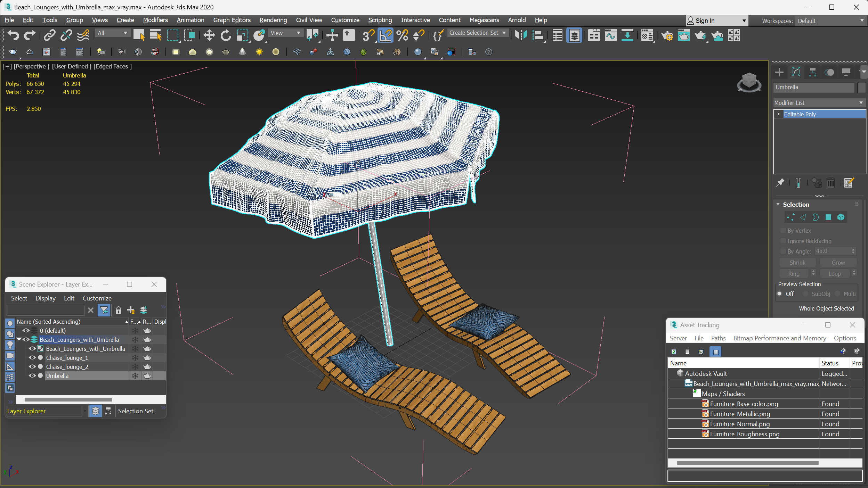The image size is (868, 488).
Task: Click the Ring selection button
Action: click(x=794, y=274)
